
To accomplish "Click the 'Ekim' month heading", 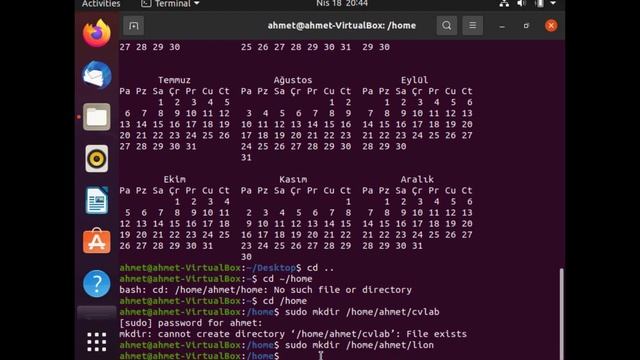I will (x=174, y=179).
